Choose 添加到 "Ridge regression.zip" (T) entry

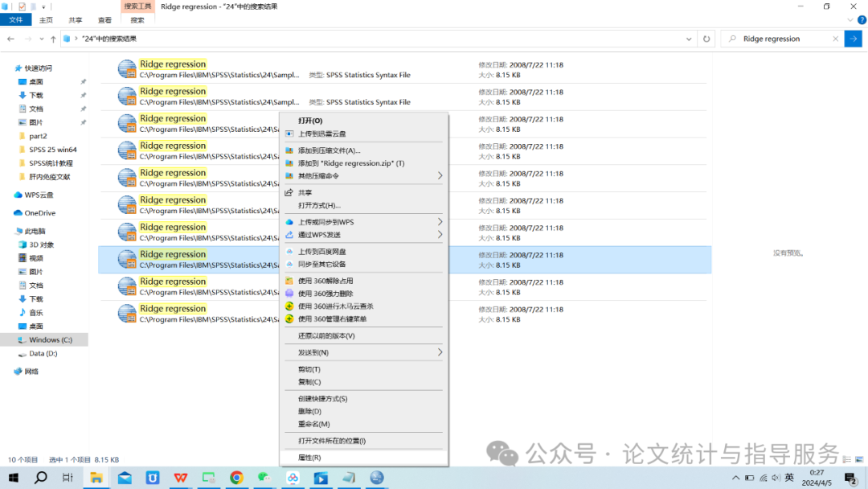coord(364,162)
